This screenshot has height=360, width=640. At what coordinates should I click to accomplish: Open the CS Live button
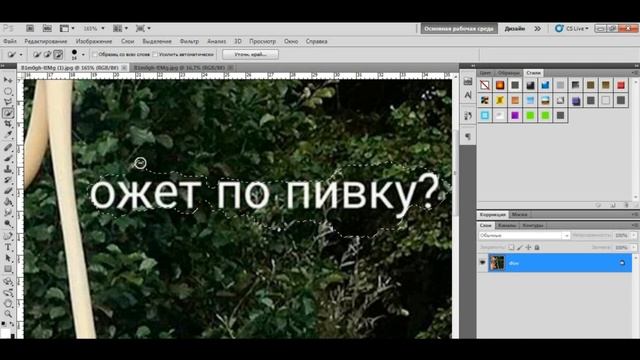pos(571,29)
